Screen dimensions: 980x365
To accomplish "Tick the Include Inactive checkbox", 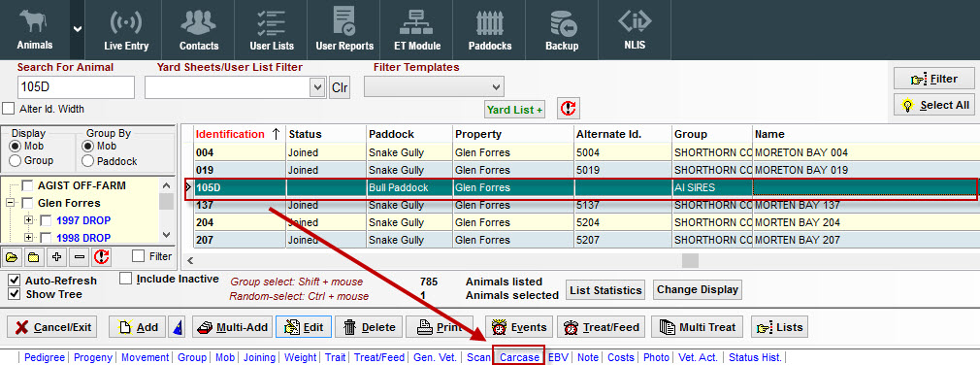I will click(125, 279).
